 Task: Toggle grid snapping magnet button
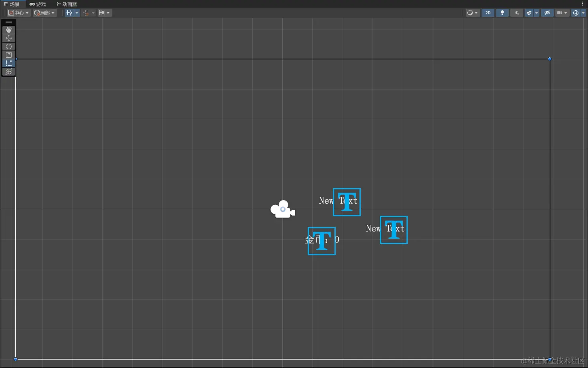point(86,13)
